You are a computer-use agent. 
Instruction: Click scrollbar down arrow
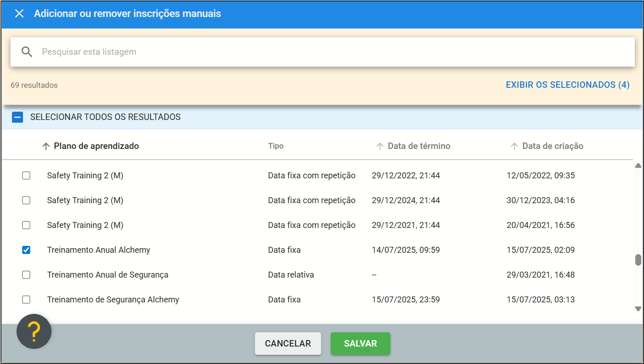click(x=638, y=309)
